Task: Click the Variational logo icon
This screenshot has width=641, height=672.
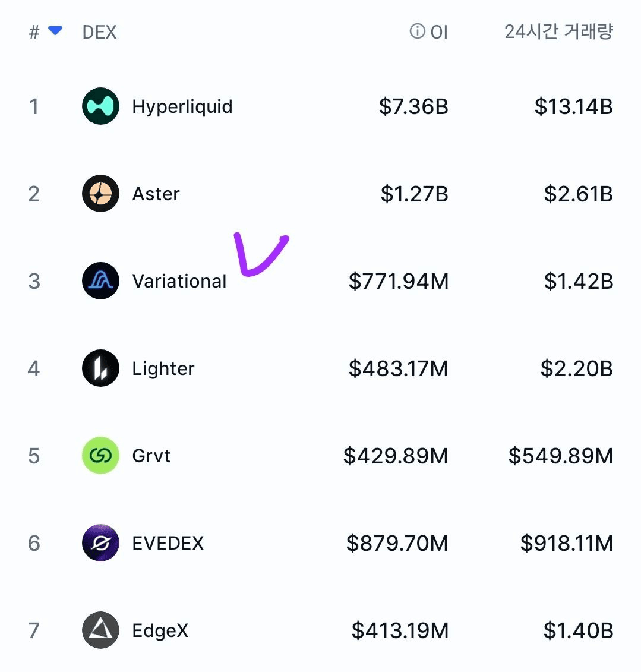Action: click(x=100, y=280)
